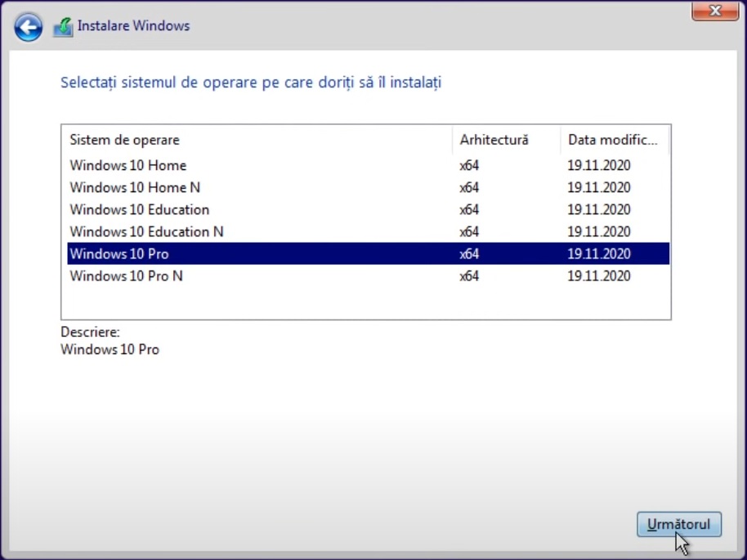Viewport: 747px width, 560px height.
Task: Click the Arhitectură column header
Action: pos(494,140)
